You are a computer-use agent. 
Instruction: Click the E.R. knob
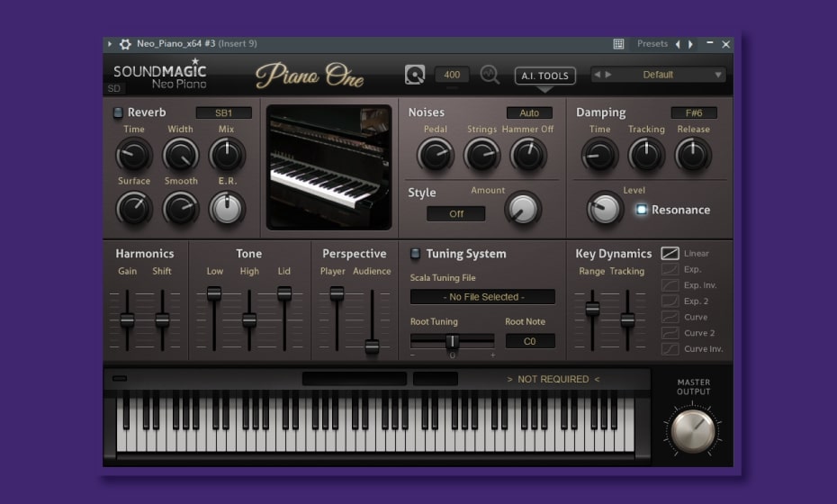pos(227,208)
